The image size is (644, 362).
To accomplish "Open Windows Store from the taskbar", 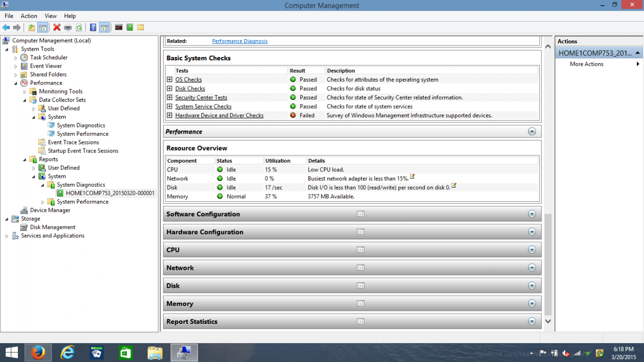I will point(126,353).
